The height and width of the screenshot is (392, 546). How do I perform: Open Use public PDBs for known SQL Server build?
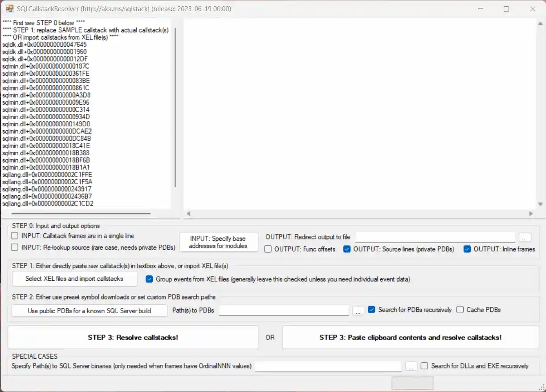[x=90, y=311]
